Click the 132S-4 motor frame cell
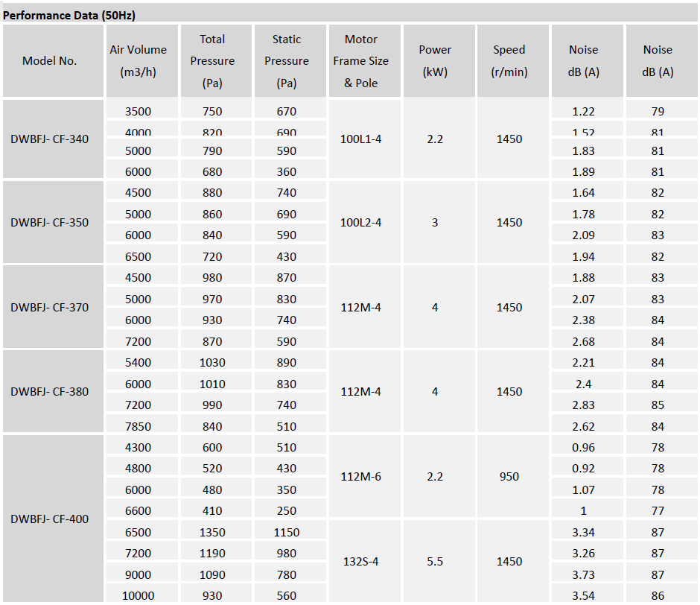This screenshot has width=700, height=605. click(360, 562)
